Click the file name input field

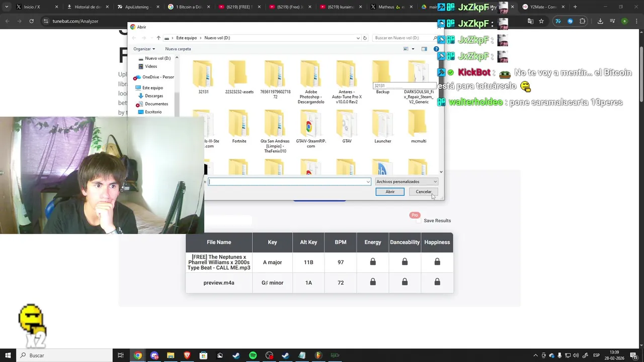click(x=289, y=182)
